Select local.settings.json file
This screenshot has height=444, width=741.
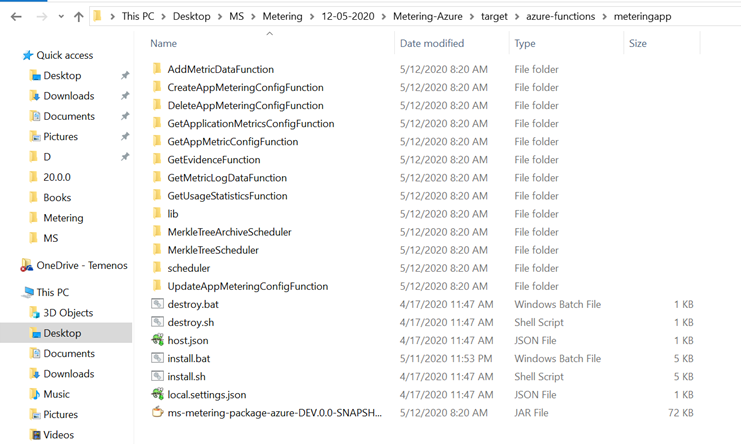[x=206, y=394]
